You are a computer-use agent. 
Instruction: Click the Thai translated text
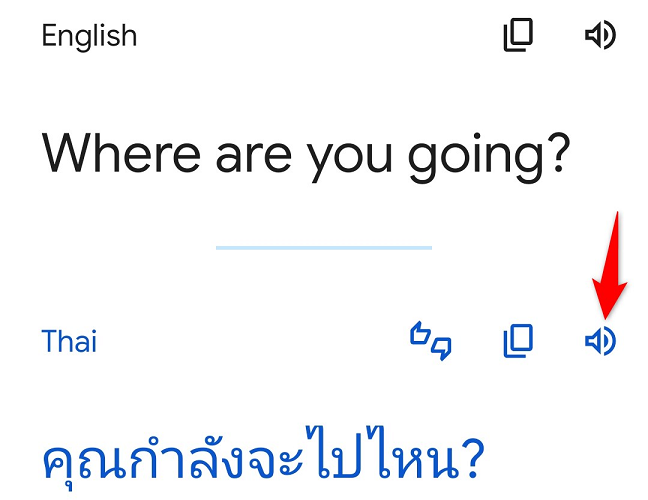coord(263,458)
